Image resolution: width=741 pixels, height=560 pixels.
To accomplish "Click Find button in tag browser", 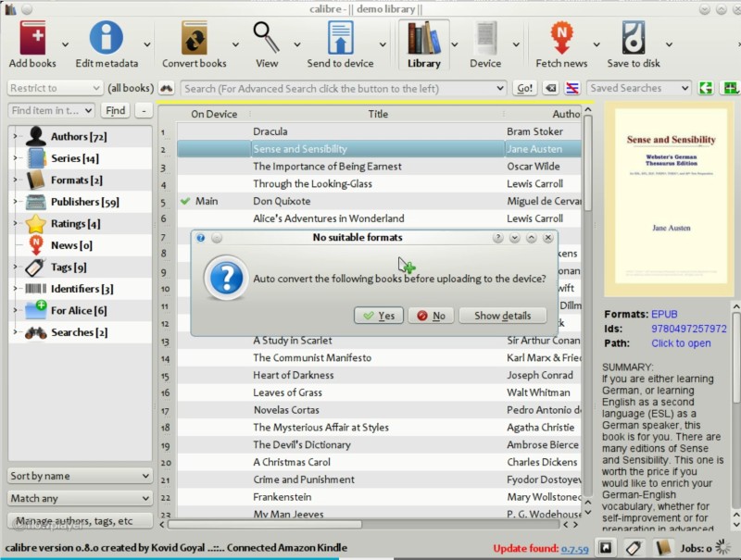I will (115, 110).
